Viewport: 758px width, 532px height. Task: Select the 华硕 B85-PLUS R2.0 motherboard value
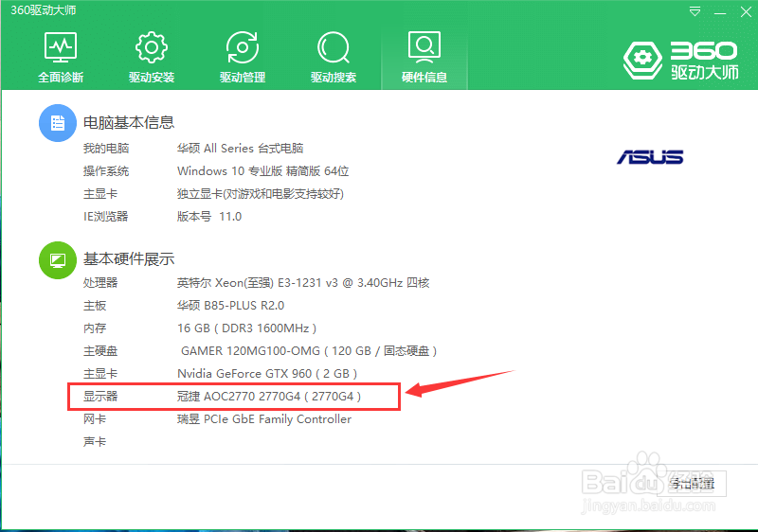[x=230, y=306]
